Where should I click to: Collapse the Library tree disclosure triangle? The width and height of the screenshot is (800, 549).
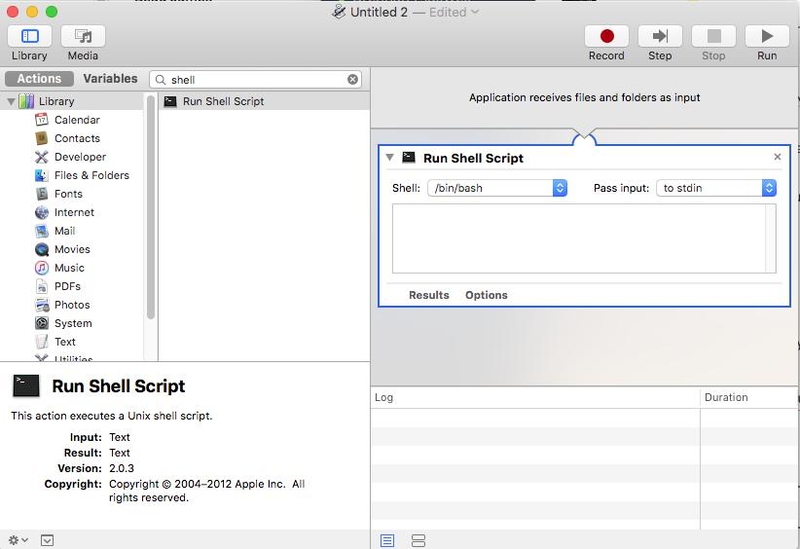[x=11, y=102]
